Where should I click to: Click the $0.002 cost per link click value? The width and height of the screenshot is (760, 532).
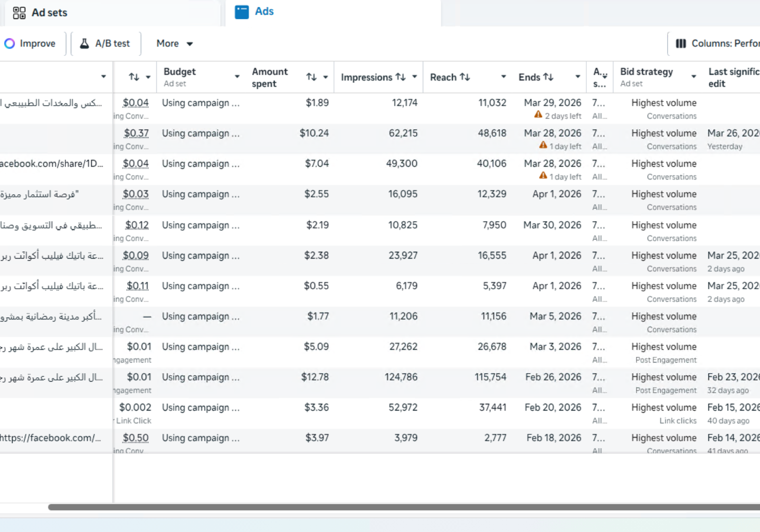click(x=135, y=407)
